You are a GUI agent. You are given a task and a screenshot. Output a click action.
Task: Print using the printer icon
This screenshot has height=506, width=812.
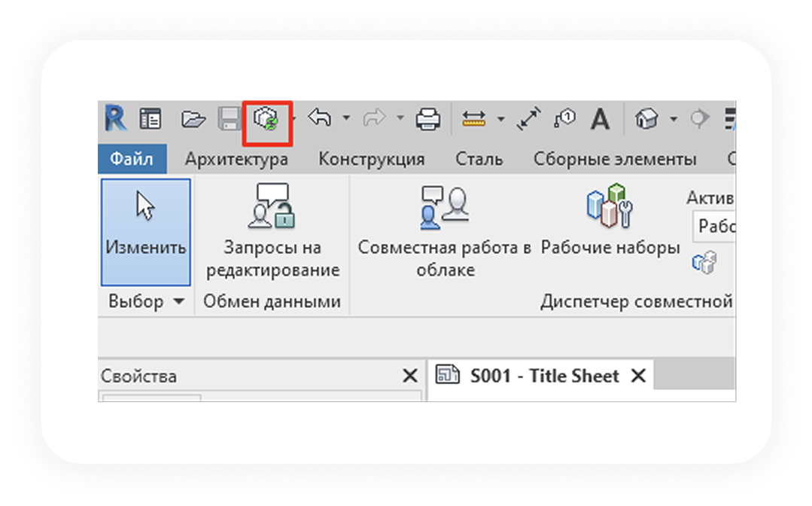click(x=428, y=119)
